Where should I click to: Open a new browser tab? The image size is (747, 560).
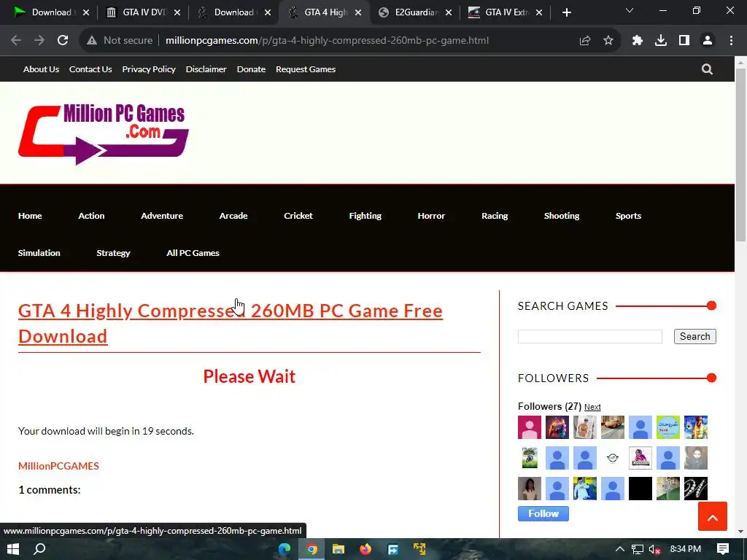(566, 12)
